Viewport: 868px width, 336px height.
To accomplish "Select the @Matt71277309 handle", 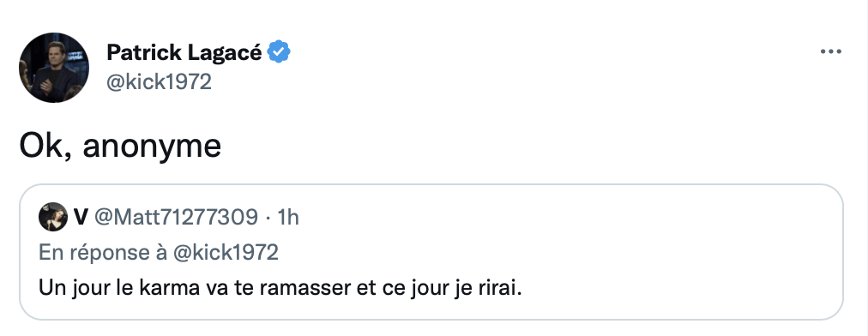I will pos(176,217).
